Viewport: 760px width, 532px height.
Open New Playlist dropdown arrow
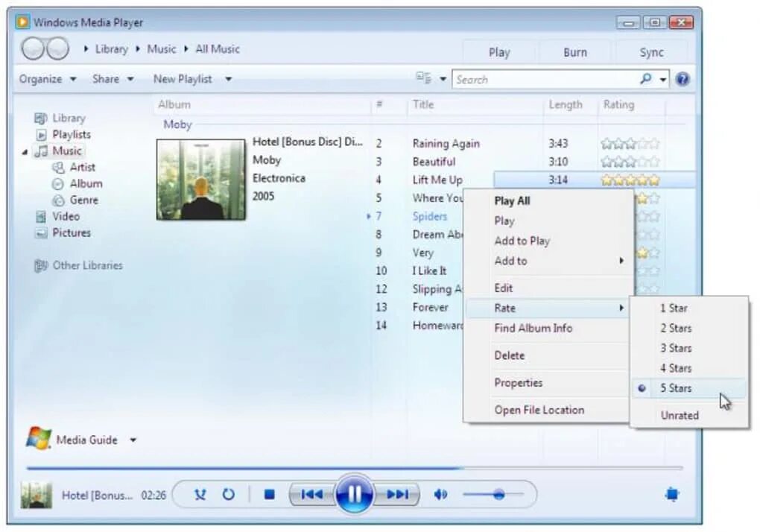(228, 79)
